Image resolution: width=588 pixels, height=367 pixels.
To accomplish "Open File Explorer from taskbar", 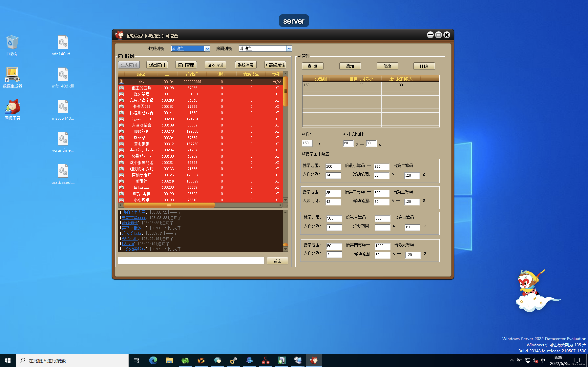I will point(169,360).
